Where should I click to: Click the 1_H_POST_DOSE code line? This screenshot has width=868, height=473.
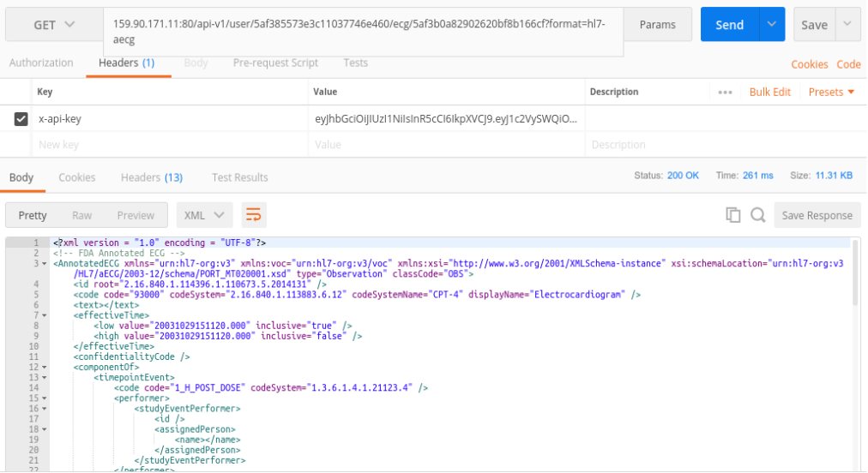point(271,388)
